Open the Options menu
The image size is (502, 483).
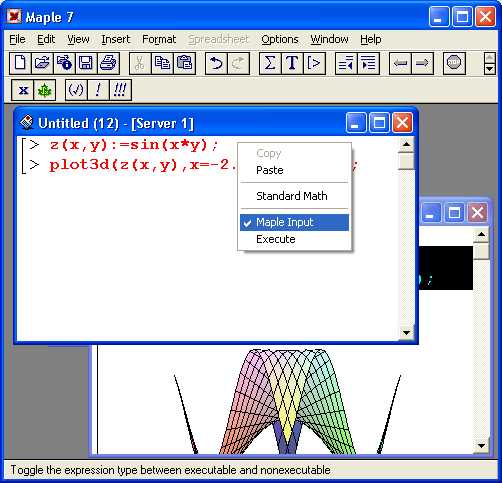click(x=280, y=39)
